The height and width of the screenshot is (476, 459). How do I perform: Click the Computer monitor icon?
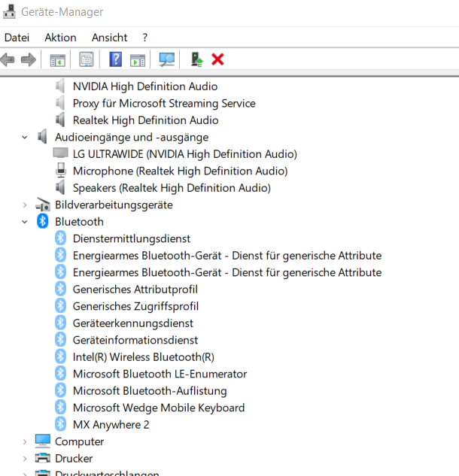[43, 441]
